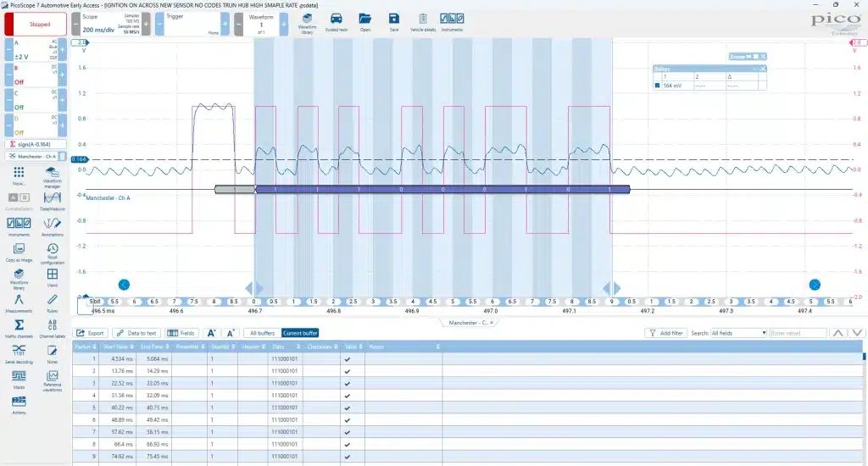Open Maths channels sigma icon
This screenshot has height=466, width=868.
19,329
